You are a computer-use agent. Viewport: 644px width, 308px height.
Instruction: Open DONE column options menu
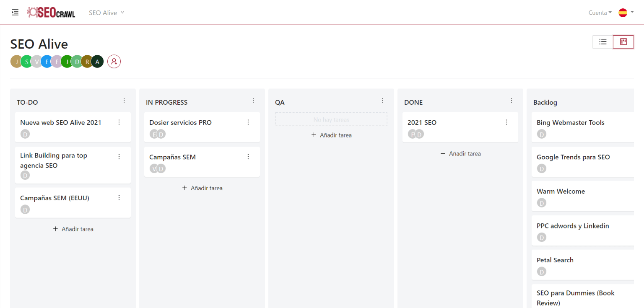(x=512, y=101)
